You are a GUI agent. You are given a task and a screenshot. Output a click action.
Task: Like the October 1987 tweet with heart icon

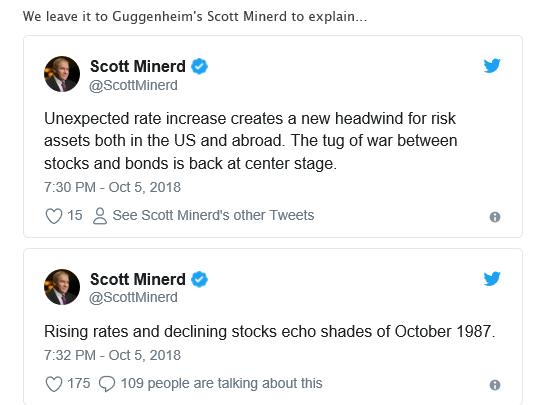tap(54, 384)
